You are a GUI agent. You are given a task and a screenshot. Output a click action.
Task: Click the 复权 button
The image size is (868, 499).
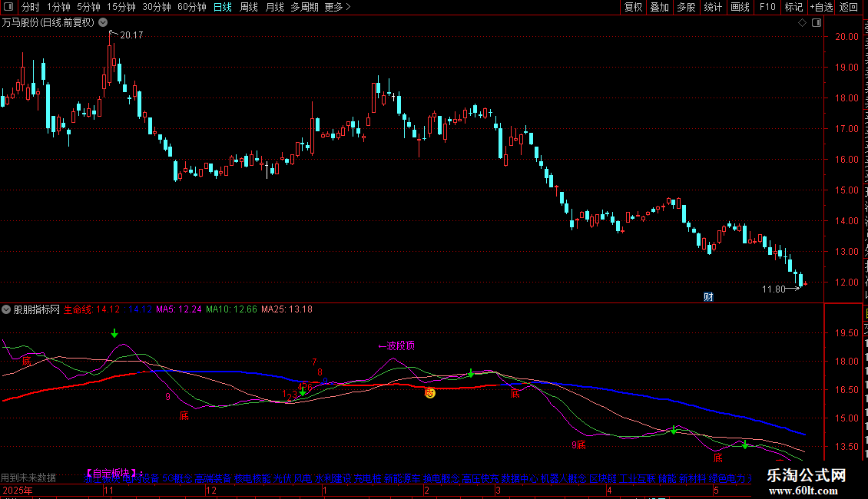tap(633, 7)
